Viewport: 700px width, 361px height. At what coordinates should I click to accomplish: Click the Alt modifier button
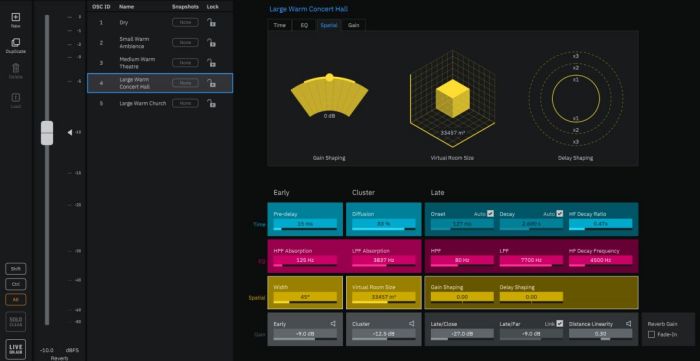[16, 299]
